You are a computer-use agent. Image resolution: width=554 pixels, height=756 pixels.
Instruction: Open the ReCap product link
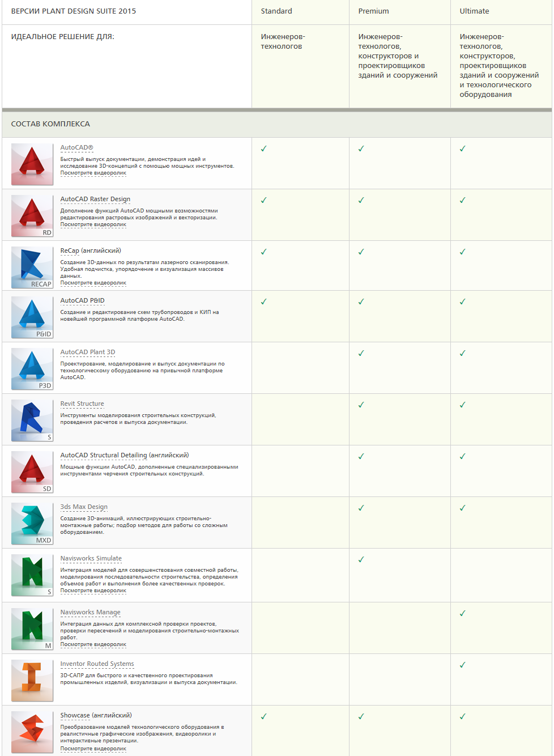[x=70, y=250]
